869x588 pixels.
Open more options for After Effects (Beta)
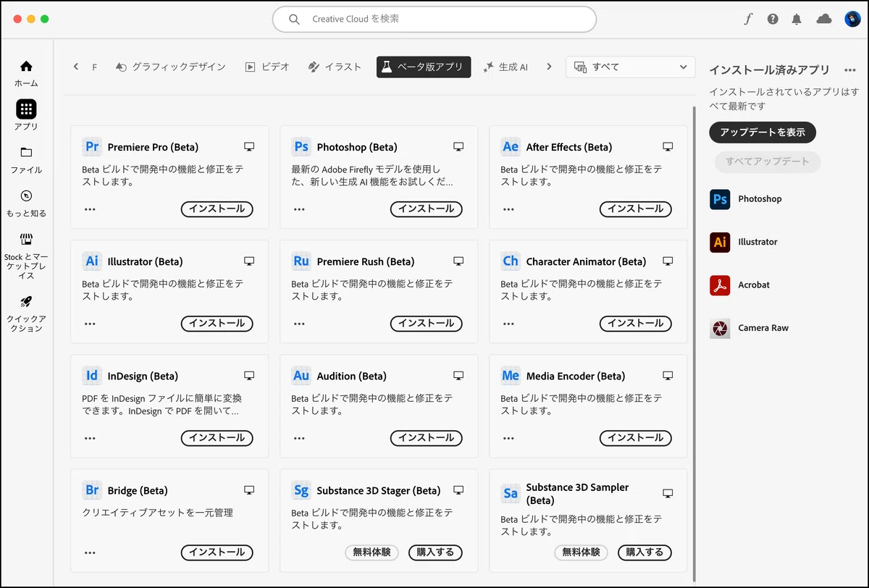[508, 209]
